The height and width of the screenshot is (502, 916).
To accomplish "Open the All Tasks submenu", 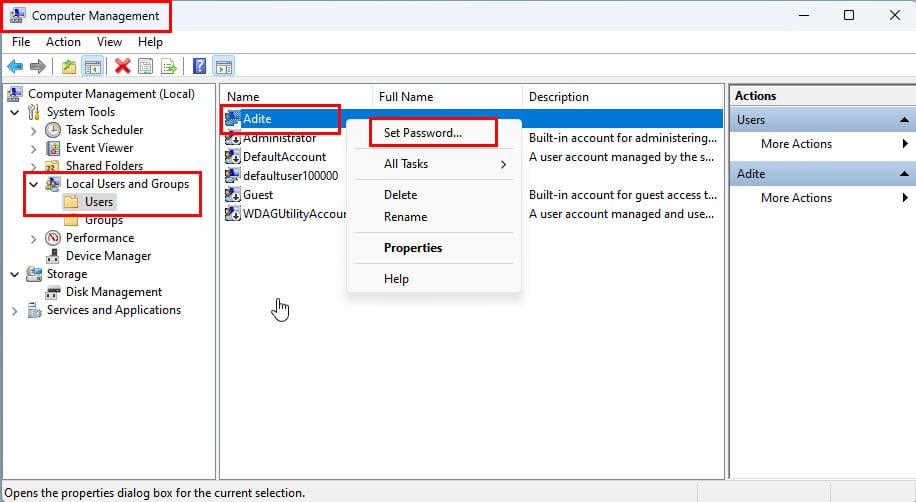I will (x=433, y=164).
